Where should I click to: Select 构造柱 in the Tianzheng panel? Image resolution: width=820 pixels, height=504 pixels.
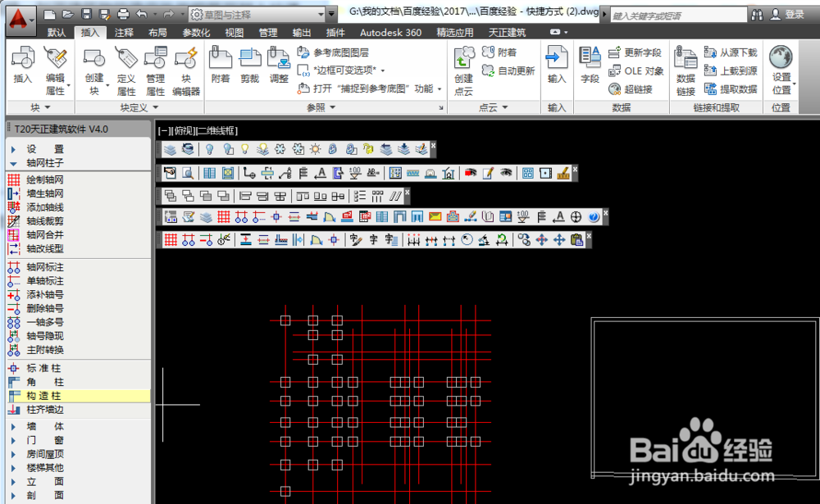click(x=44, y=396)
